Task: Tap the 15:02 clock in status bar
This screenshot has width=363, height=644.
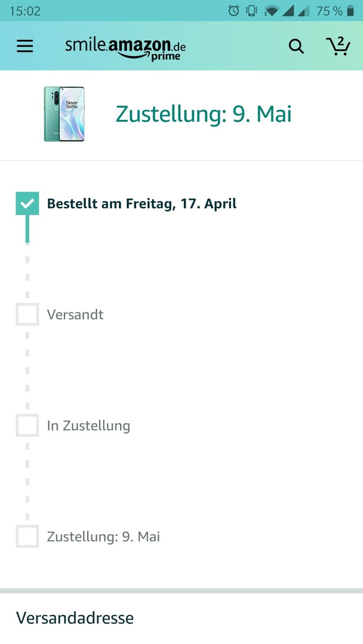Action: (x=25, y=11)
